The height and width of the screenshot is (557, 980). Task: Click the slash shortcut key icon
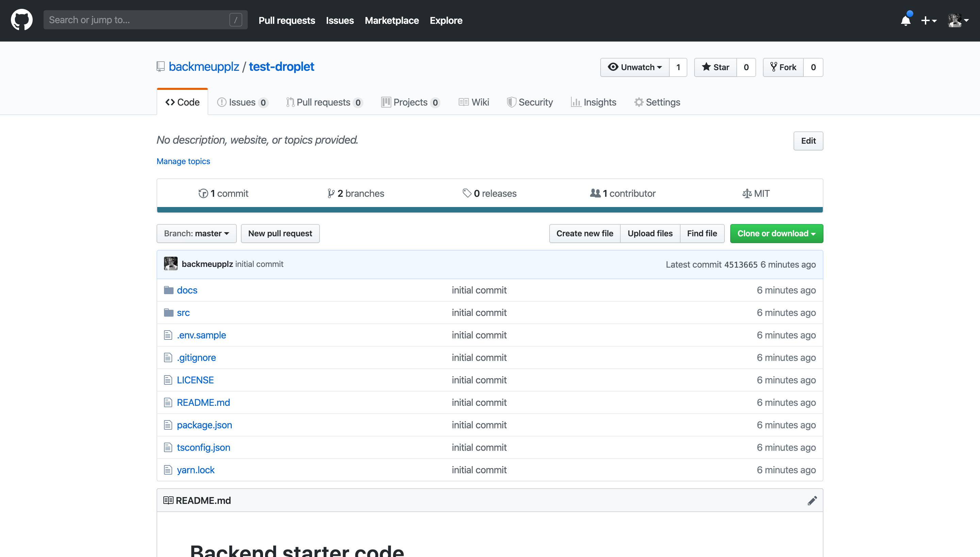pyautogui.click(x=235, y=20)
